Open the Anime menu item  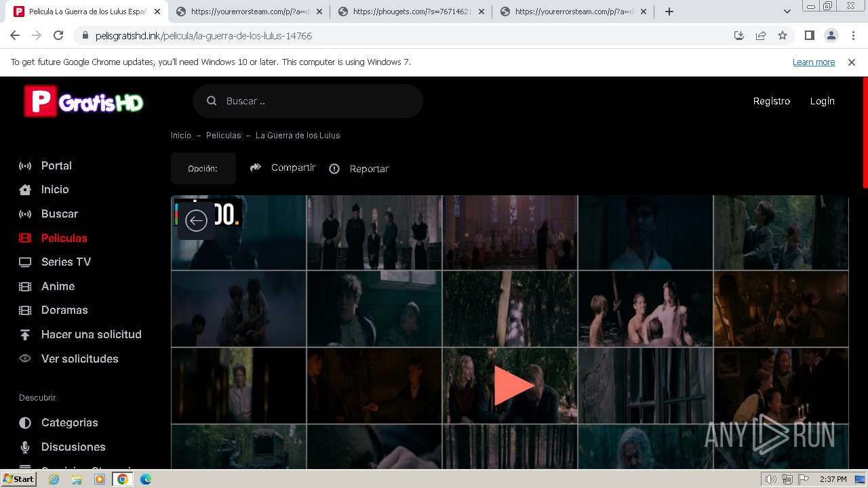tap(58, 287)
